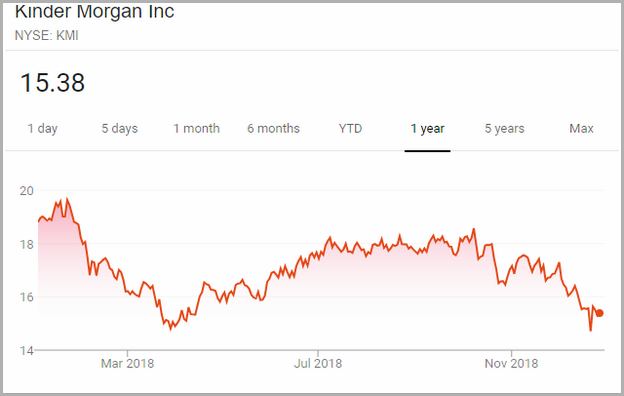The height and width of the screenshot is (396, 624).
Task: Open the 1 month view
Action: (x=196, y=129)
